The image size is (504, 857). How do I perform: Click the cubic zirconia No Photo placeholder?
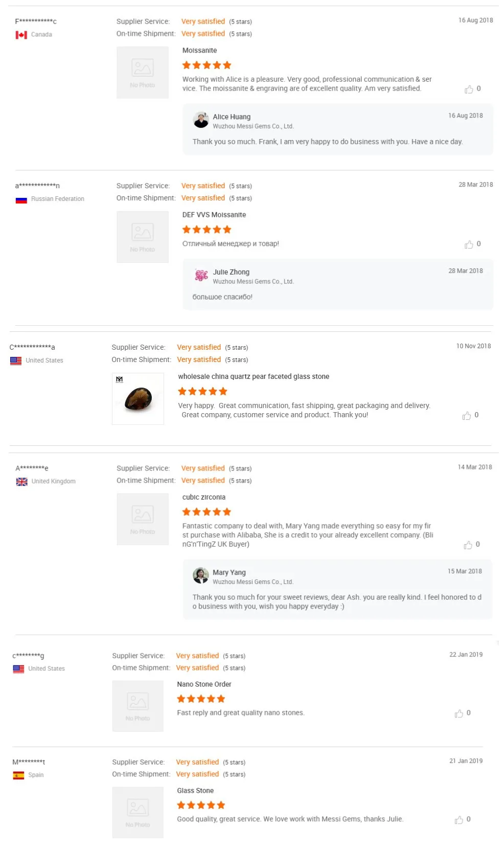[143, 519]
